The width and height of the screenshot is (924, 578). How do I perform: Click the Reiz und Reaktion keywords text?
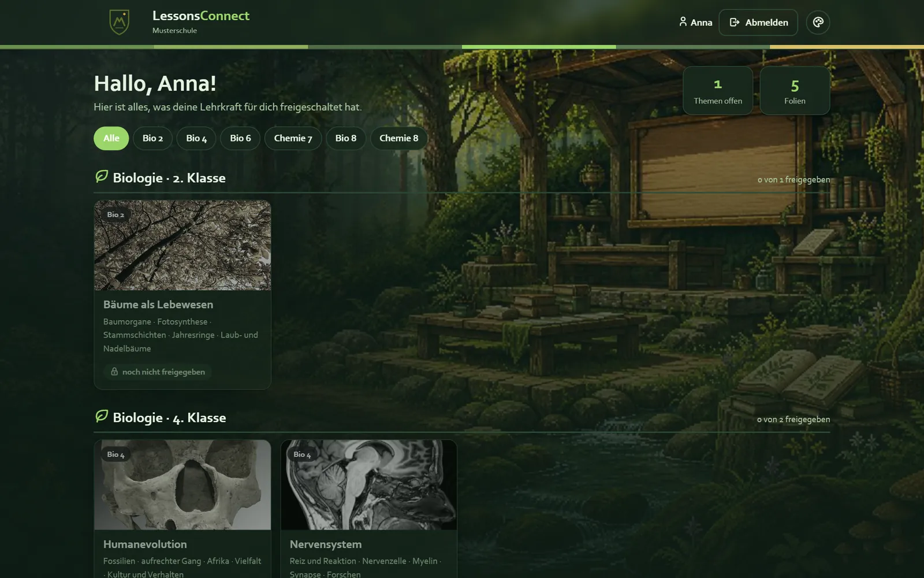click(x=366, y=568)
